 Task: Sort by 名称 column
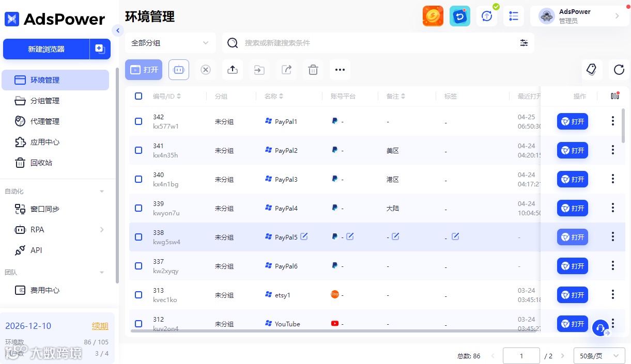click(x=281, y=96)
